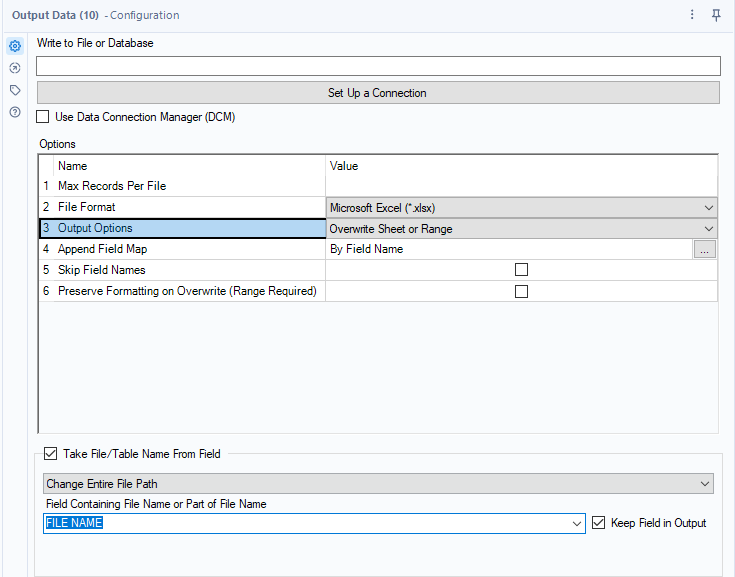This screenshot has width=735, height=577.
Task: Check the Skip Field Names checkbox
Action: click(x=521, y=270)
